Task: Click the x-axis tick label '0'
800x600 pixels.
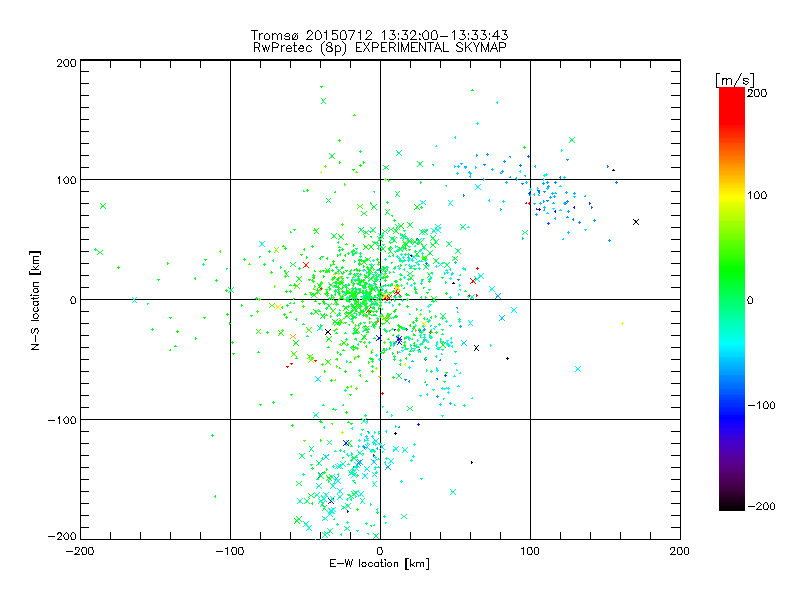Action: [380, 551]
